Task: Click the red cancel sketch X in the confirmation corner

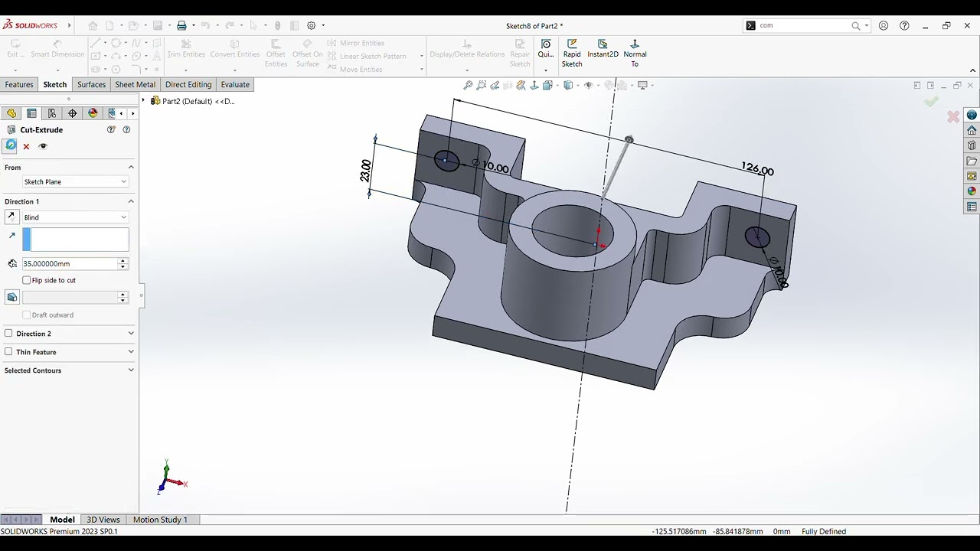Action: [x=953, y=117]
